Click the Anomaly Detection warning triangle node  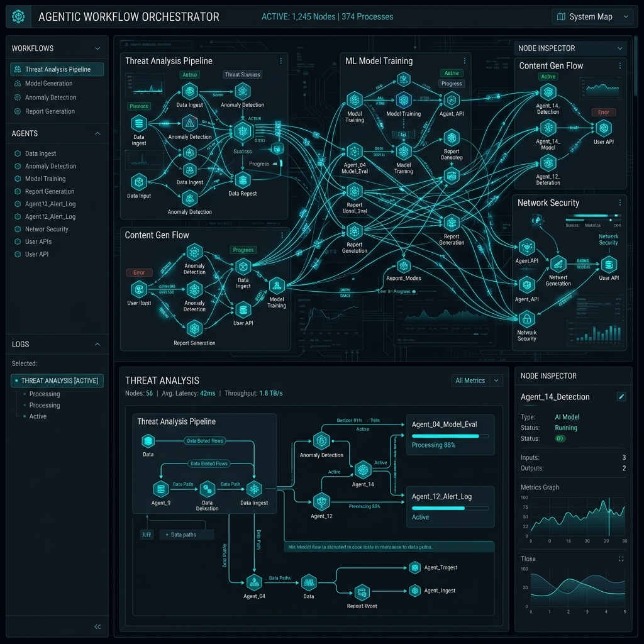[189, 123]
